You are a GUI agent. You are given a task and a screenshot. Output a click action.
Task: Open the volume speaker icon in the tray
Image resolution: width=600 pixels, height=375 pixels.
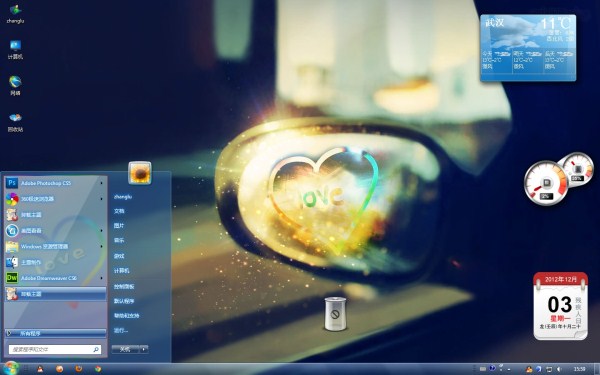[559, 369]
